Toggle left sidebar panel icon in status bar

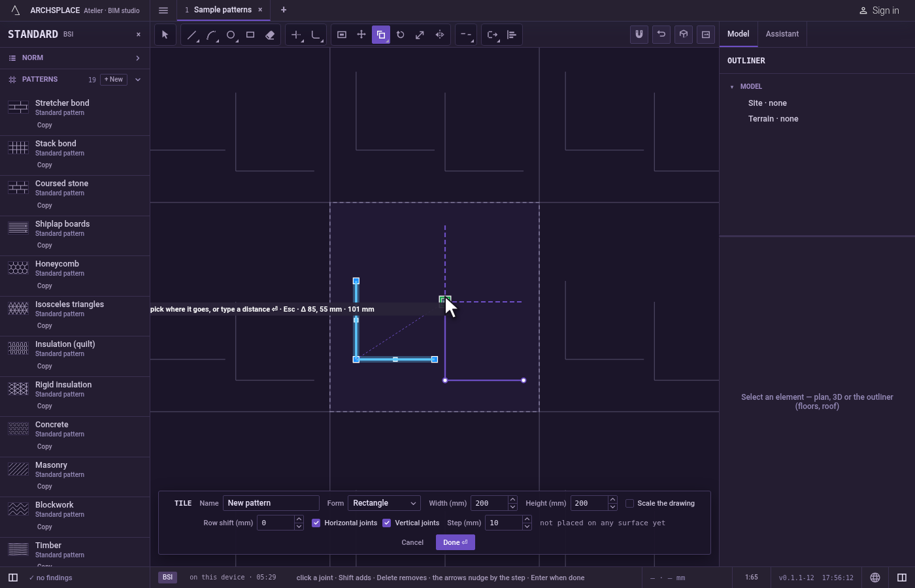click(12, 578)
